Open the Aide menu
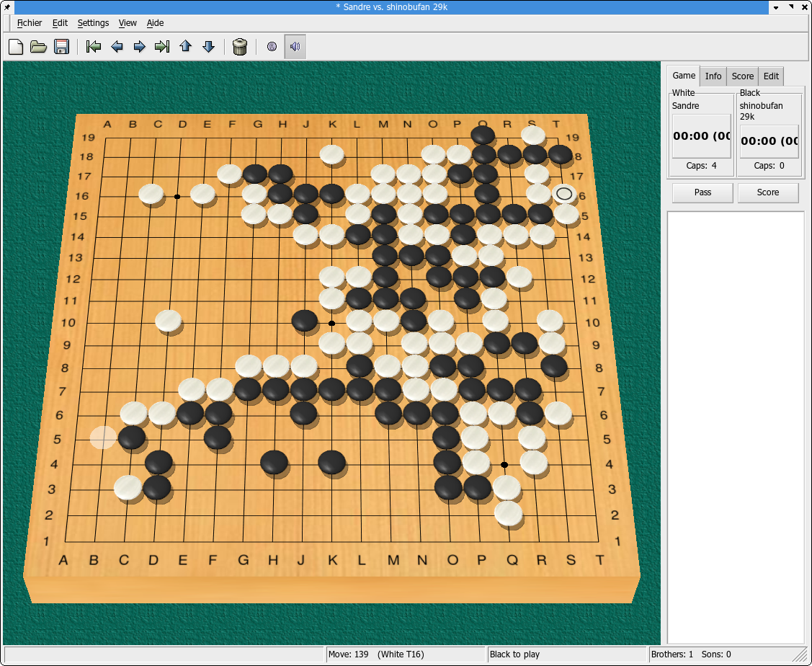This screenshot has height=666, width=812. click(x=155, y=23)
